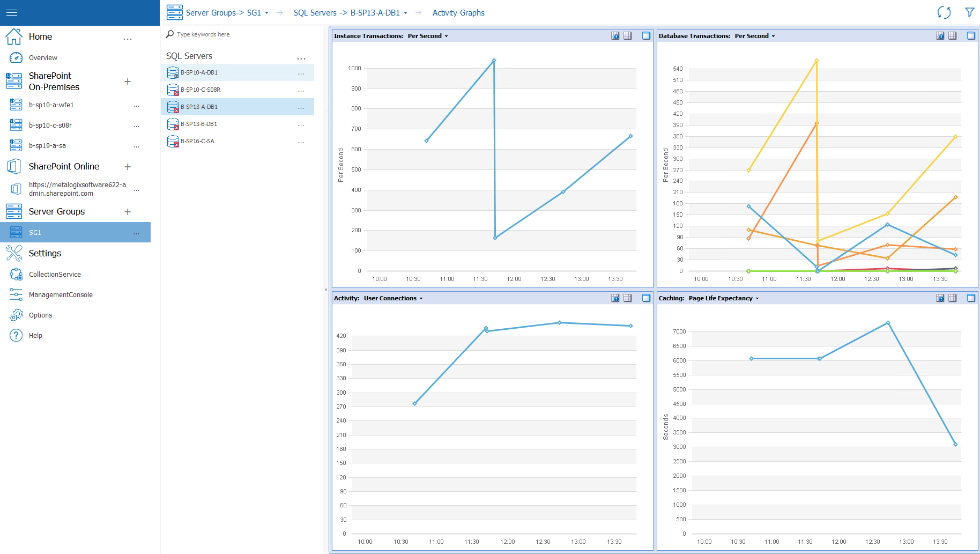Navigate to the Activity Graphs breadcrumb item
Screen dimensions: 980x554
(x=458, y=12)
